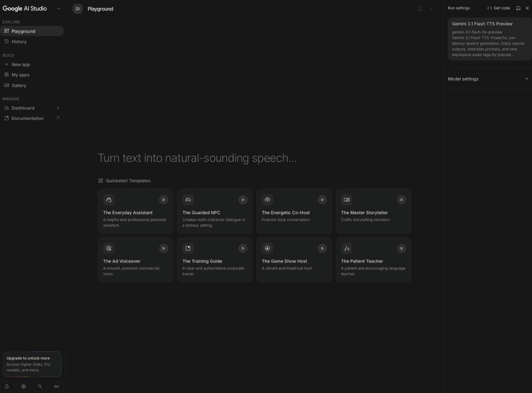Open History in the sidebar

(31, 41)
